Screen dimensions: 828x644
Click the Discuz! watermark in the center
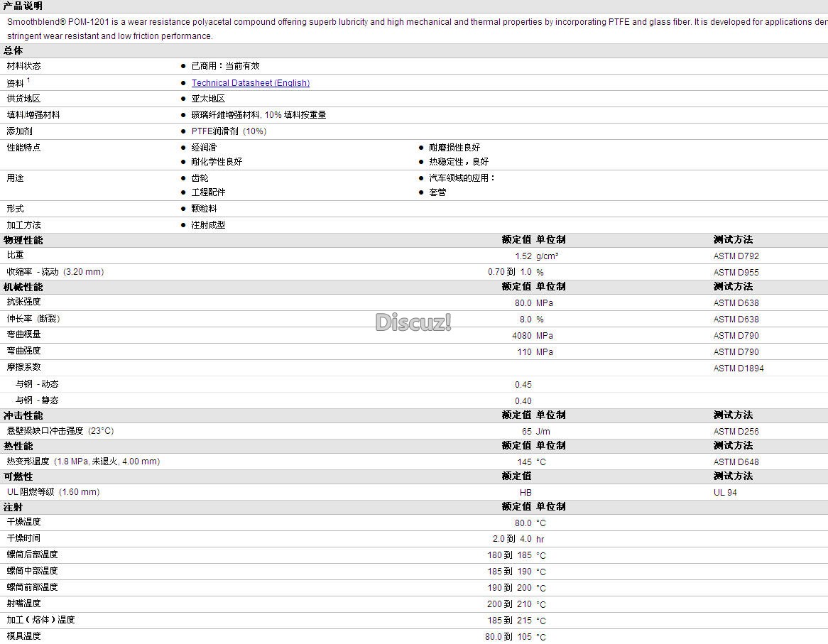click(413, 322)
